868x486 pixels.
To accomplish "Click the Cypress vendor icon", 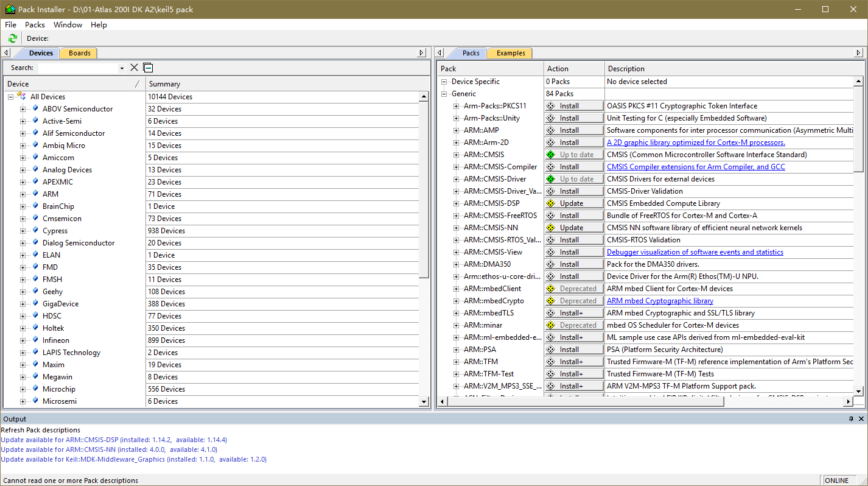I will pyautogui.click(x=35, y=230).
